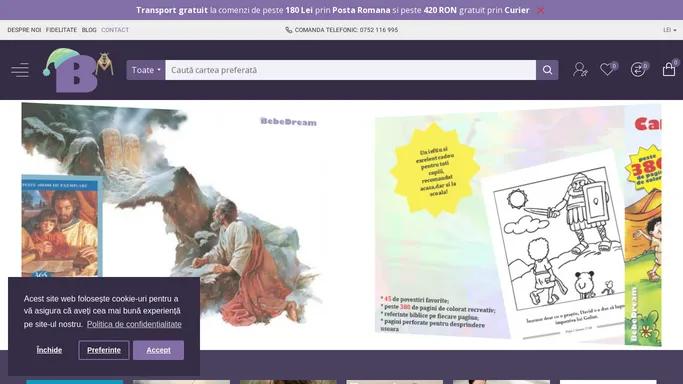Open the LEI currency dropdown
This screenshot has height=384, width=683.
click(669, 30)
